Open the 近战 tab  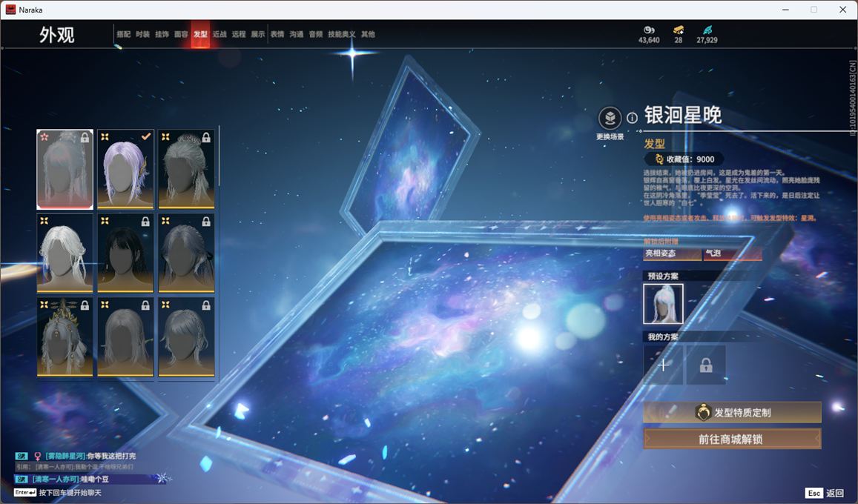coord(220,34)
